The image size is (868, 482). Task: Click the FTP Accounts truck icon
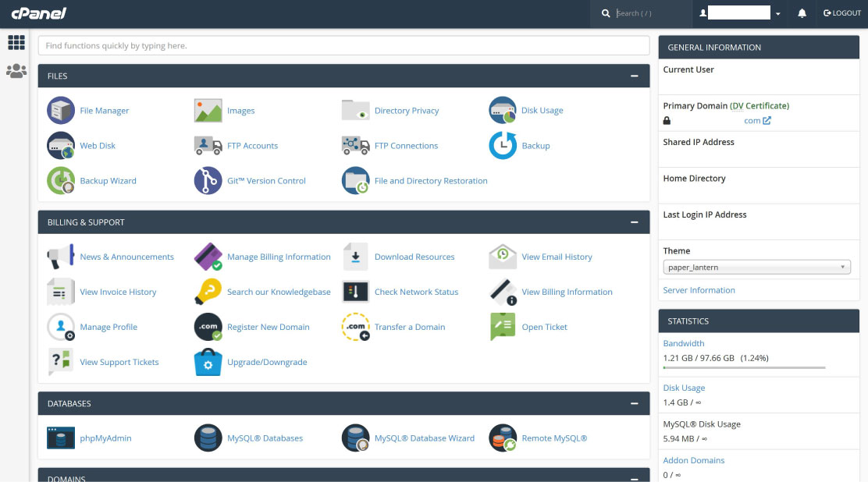(x=208, y=146)
